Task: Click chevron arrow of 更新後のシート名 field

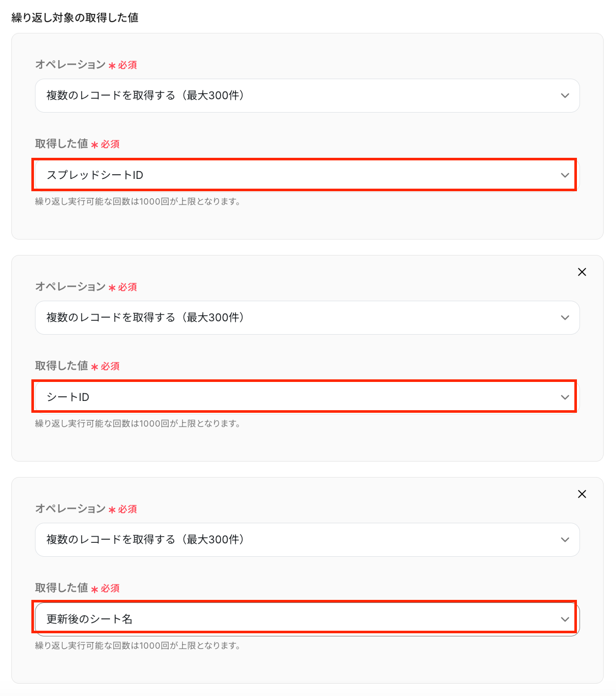Action: pos(565,619)
